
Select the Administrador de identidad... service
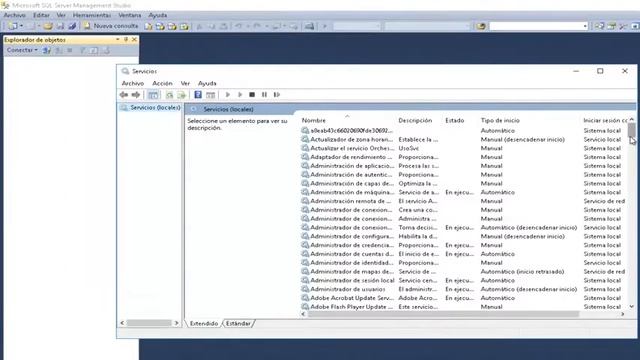464,263
